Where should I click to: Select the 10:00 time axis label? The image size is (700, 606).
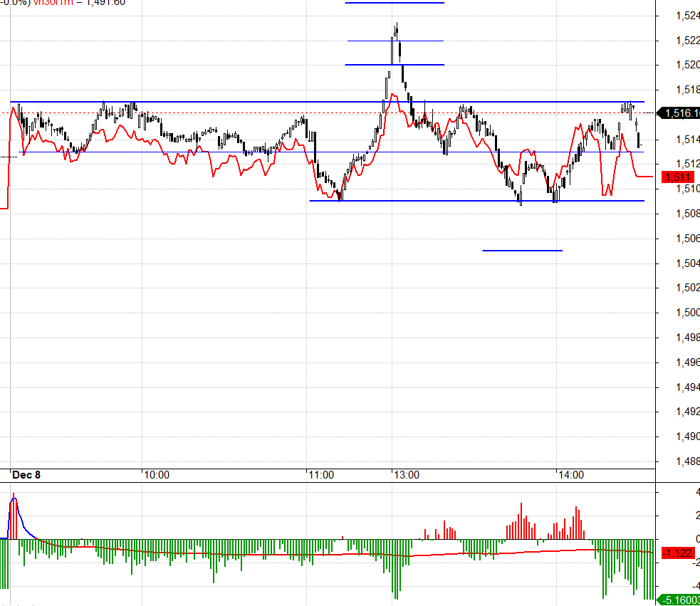click(157, 475)
